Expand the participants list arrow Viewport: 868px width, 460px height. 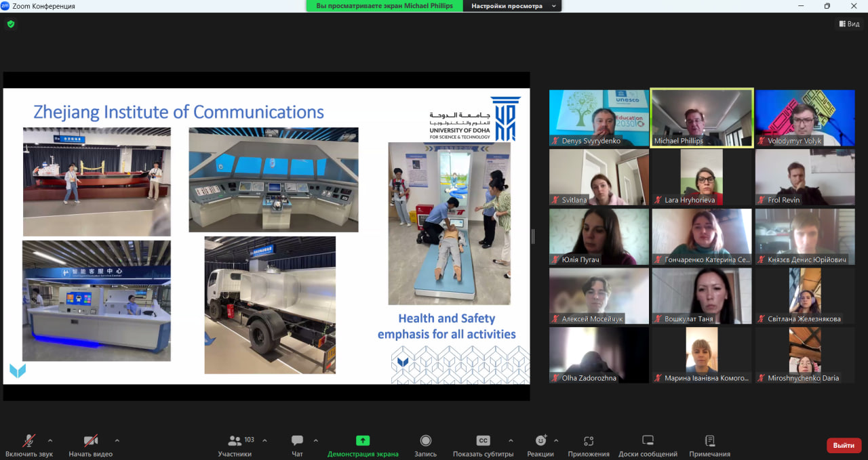pyautogui.click(x=264, y=440)
